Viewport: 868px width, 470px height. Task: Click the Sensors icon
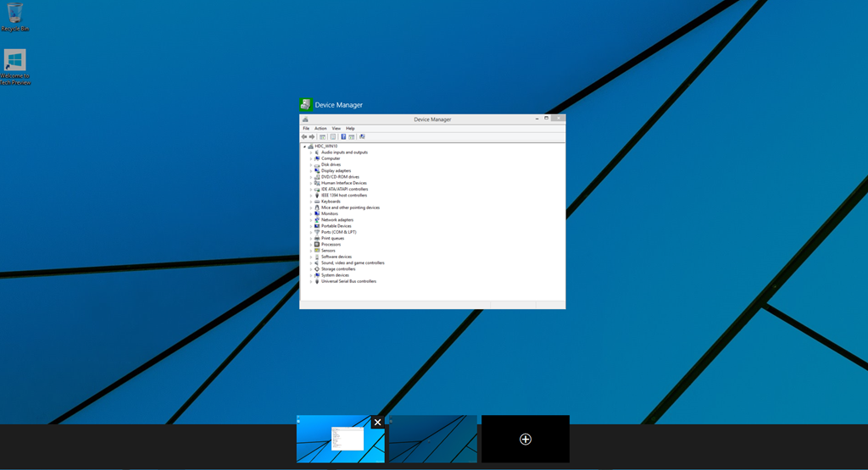tap(317, 251)
